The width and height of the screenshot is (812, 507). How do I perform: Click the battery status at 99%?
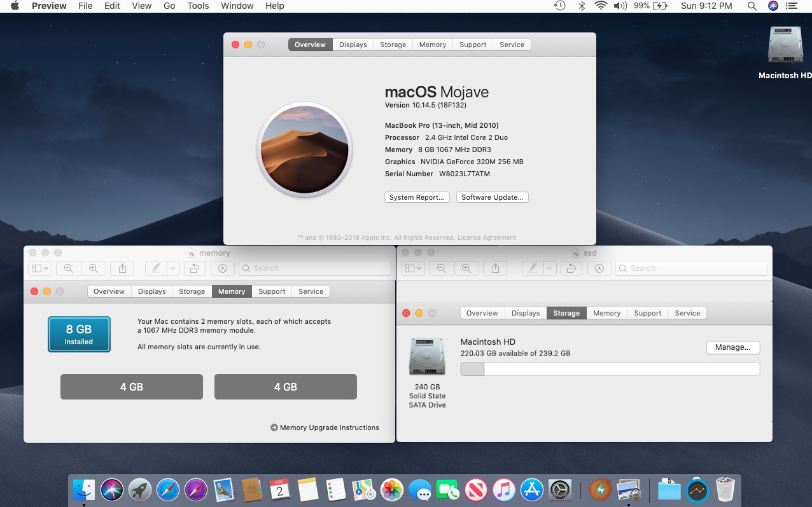[x=650, y=6]
